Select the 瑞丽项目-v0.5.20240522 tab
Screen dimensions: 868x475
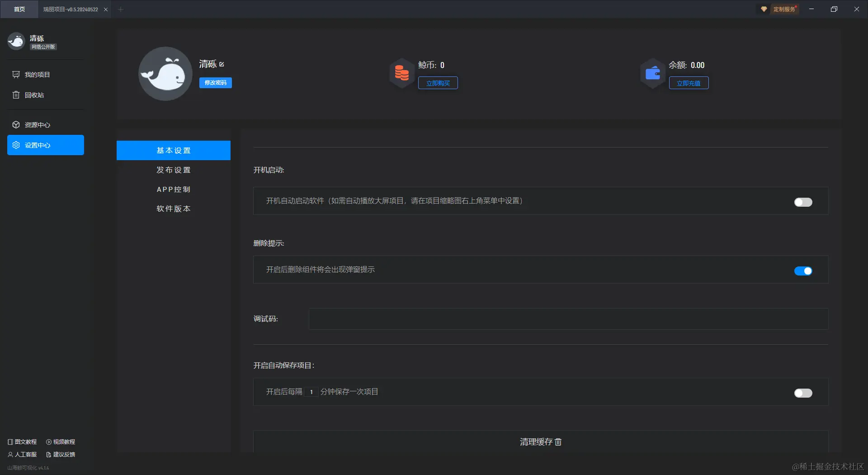tap(71, 9)
